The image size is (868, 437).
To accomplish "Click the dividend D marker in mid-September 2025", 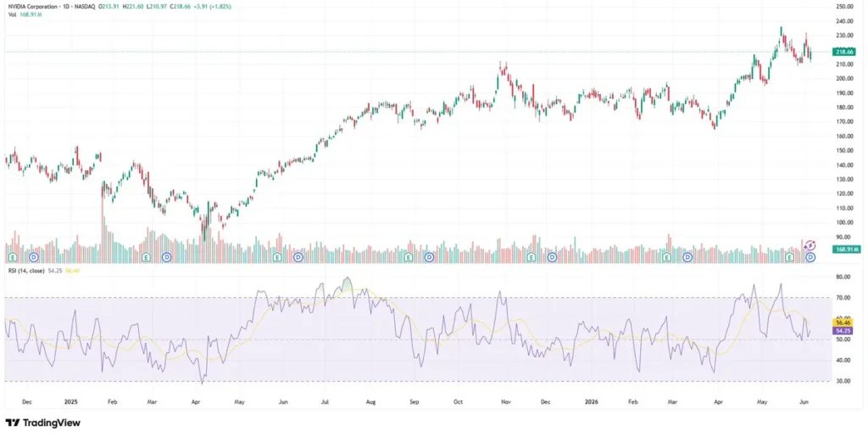I will pyautogui.click(x=429, y=258).
